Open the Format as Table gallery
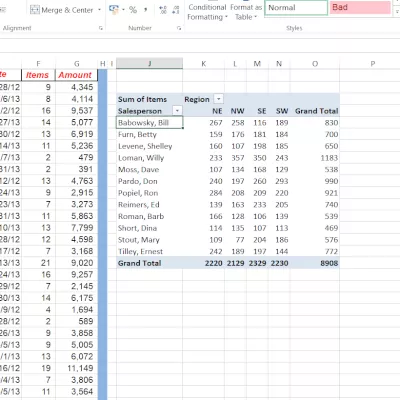Viewport: 400px width, 400px height. pos(246,12)
